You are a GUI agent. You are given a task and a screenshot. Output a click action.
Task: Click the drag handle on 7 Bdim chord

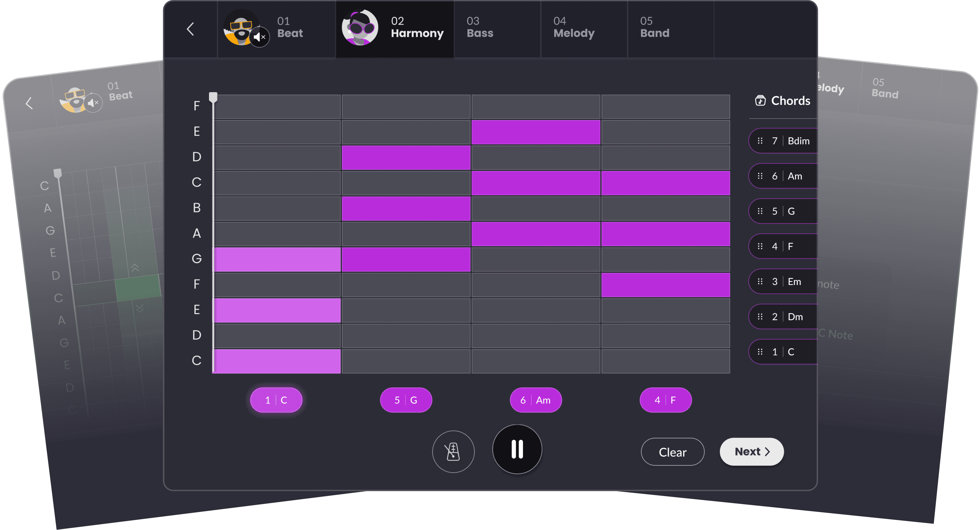point(760,141)
